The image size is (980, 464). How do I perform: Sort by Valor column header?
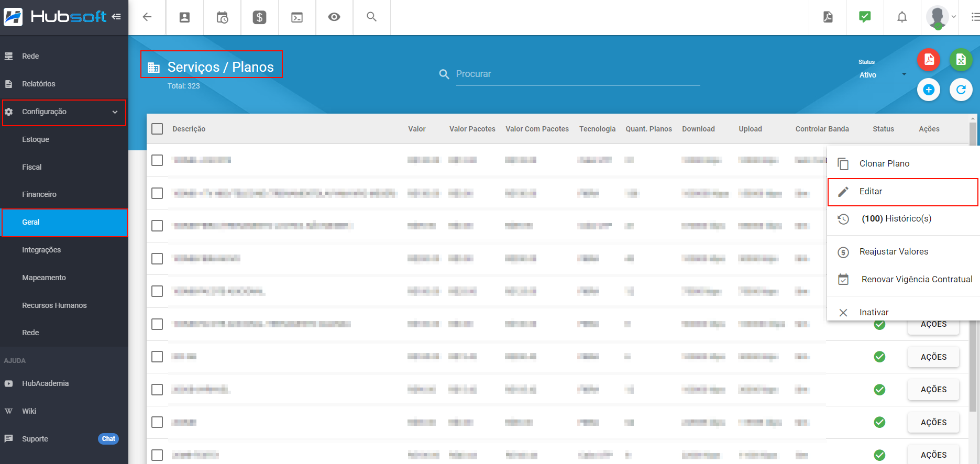[x=417, y=129]
